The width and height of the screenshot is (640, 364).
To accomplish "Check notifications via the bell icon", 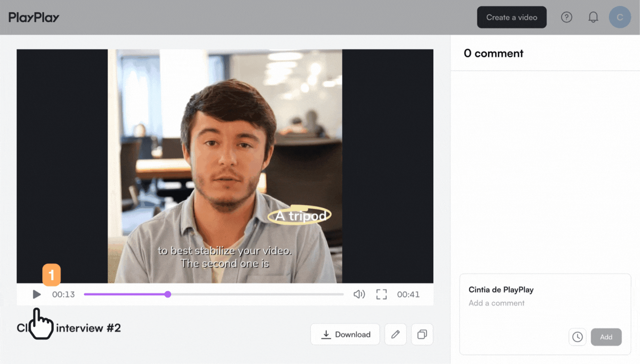I will (x=593, y=17).
